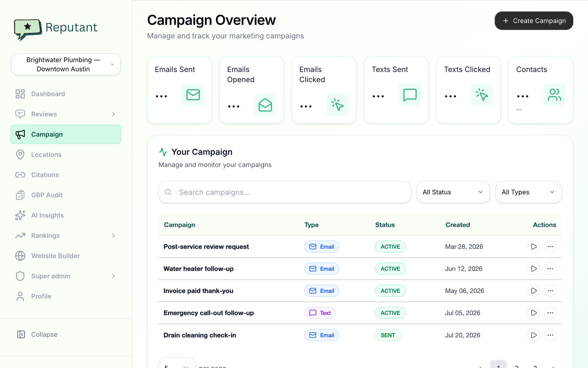Click the Created column header
Screen dimensions: 588x368
click(x=458, y=225)
